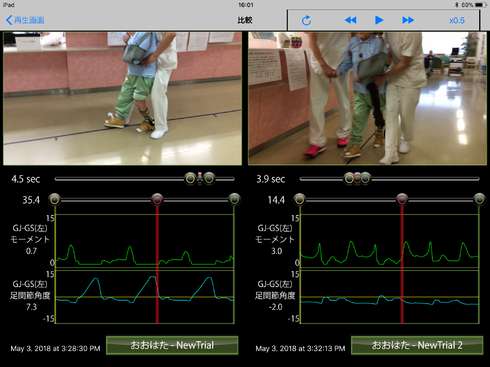The image size is (490, 367).
Task: Click the 3.9 sec label
Action: (x=271, y=179)
